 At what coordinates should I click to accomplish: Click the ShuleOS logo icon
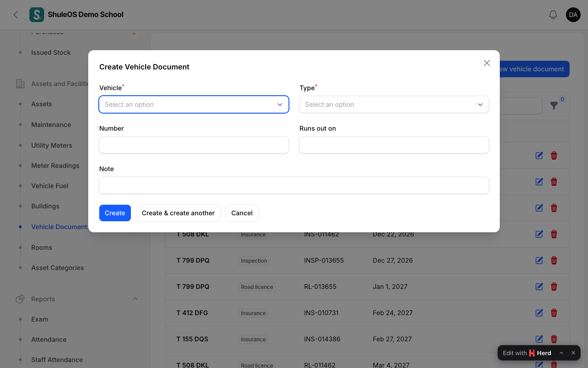37,15
